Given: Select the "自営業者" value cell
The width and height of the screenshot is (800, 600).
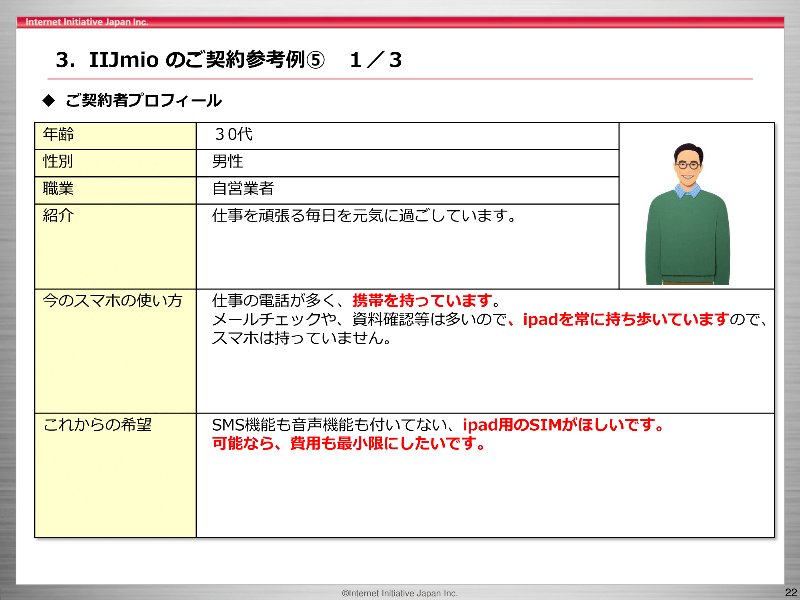Looking at the screenshot, I should coord(407,190).
